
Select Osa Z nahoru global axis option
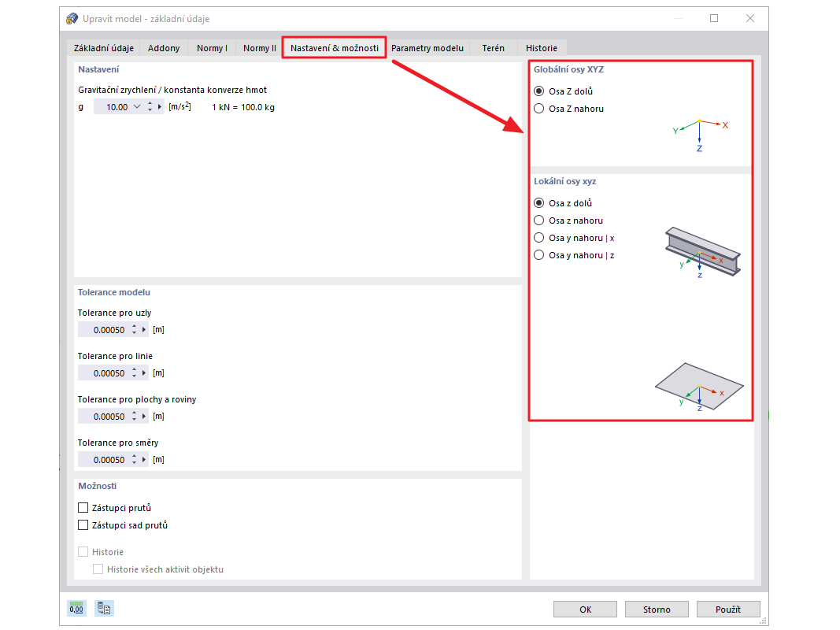click(539, 108)
